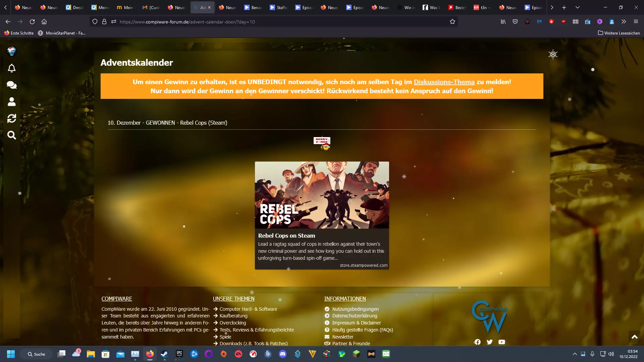Go to Firefox home page icon

[44, 22]
